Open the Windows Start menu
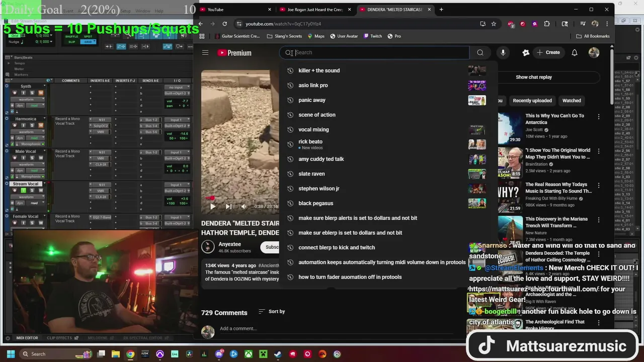 point(11,354)
